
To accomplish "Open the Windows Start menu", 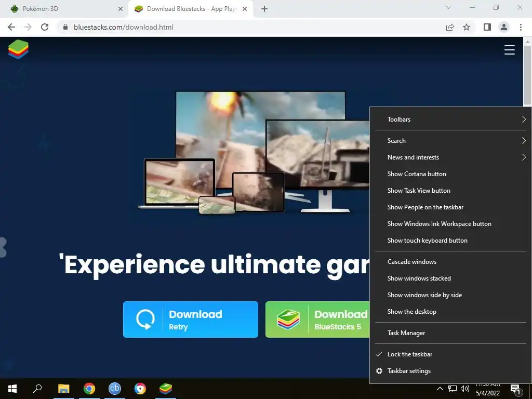I will click(12, 389).
